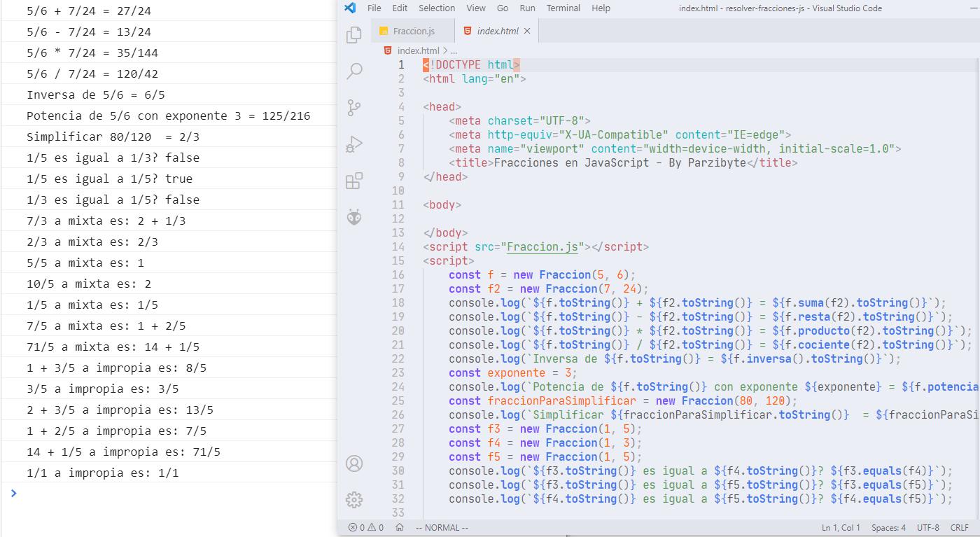The width and height of the screenshot is (980, 537).
Task: Click line number 14 in the gutter
Action: tap(398, 247)
